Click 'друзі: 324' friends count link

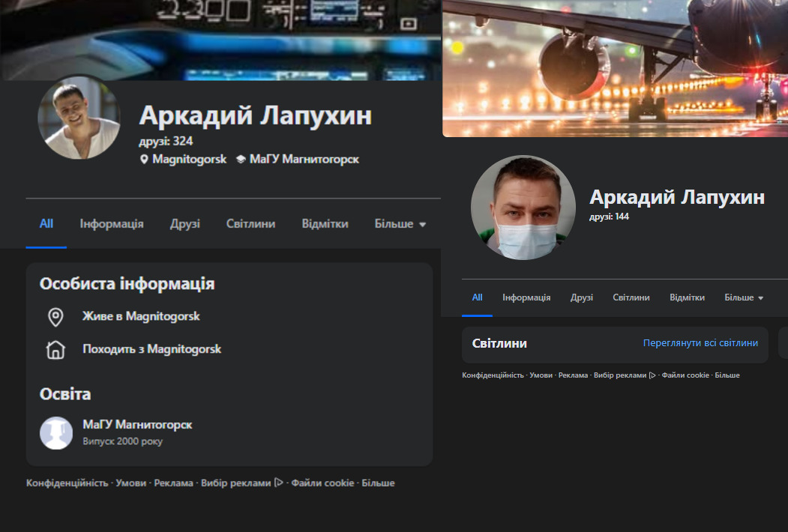coord(166,141)
